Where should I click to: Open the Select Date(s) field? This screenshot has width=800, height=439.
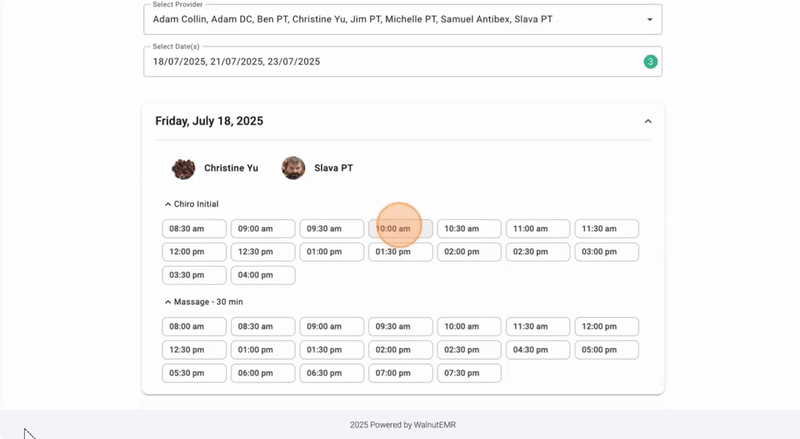point(390,62)
